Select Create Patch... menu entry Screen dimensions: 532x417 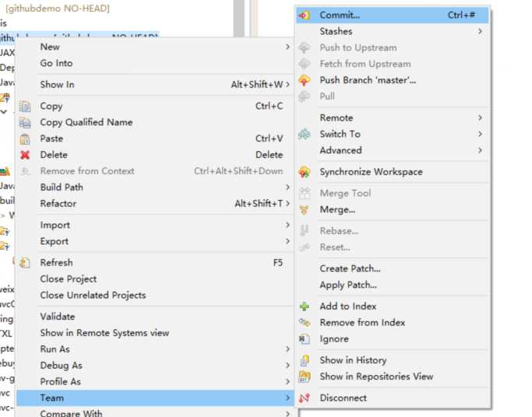pos(350,268)
